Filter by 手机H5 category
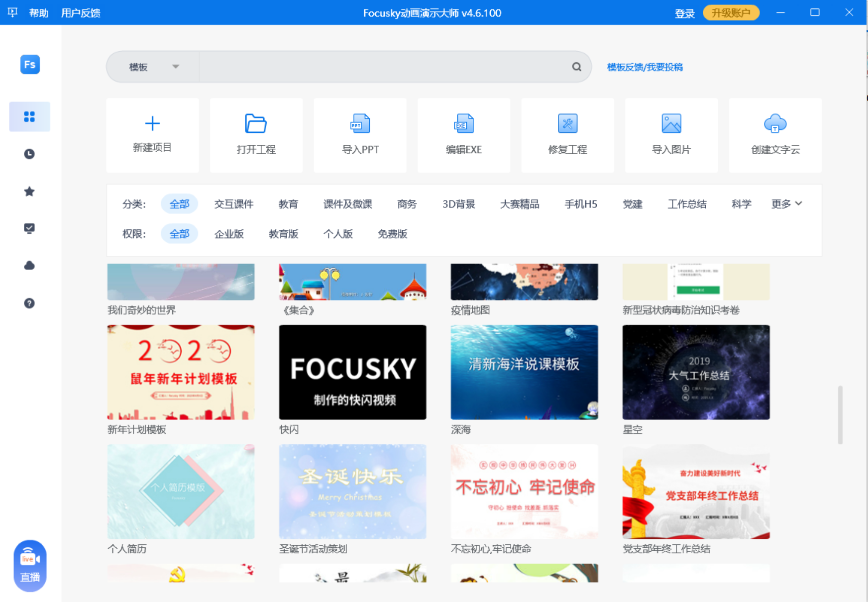Viewport: 868px width, 602px height. click(581, 204)
